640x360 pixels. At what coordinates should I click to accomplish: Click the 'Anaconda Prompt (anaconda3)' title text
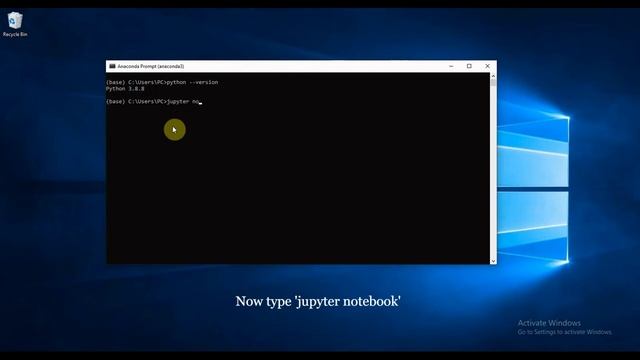(x=151, y=66)
